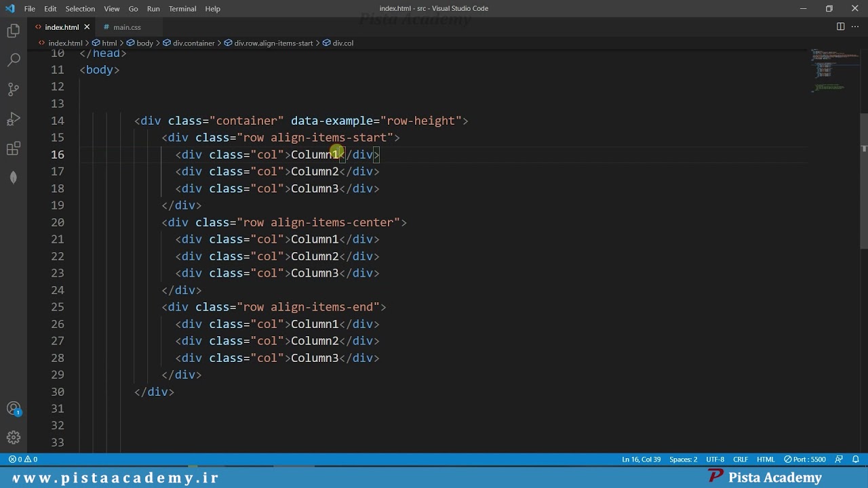Click the feedback icon in status bar

[x=839, y=459]
